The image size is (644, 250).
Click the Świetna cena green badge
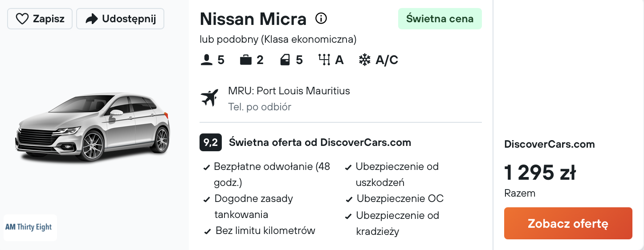(x=440, y=19)
